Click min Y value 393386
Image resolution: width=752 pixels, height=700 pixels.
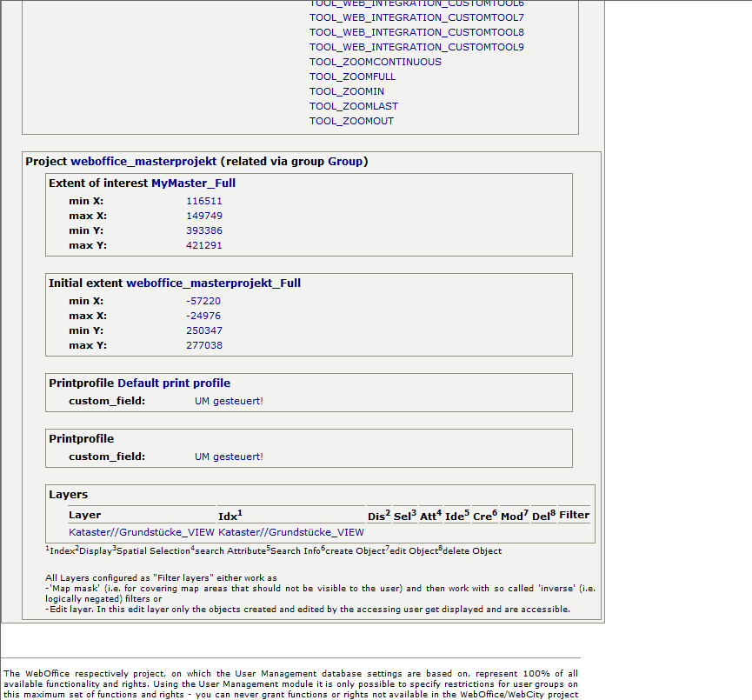pos(203,230)
